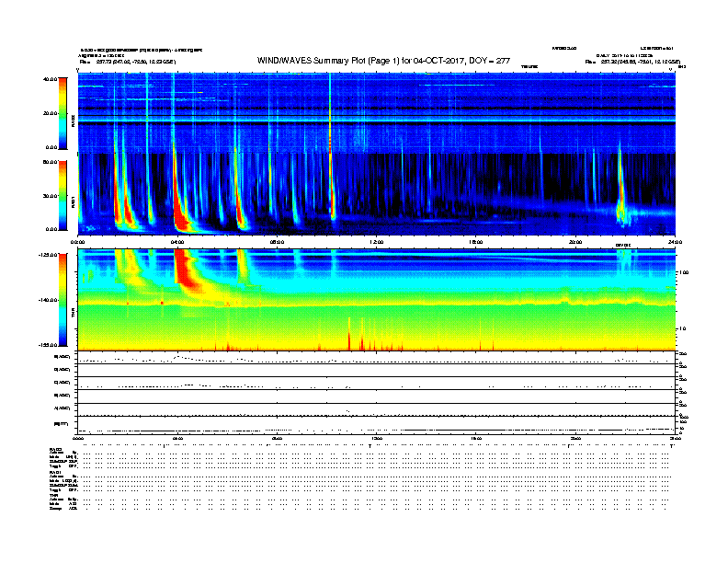Click the 20:00 tick label under the bottom line panel
The width and height of the screenshot is (728, 563).
tap(575, 438)
